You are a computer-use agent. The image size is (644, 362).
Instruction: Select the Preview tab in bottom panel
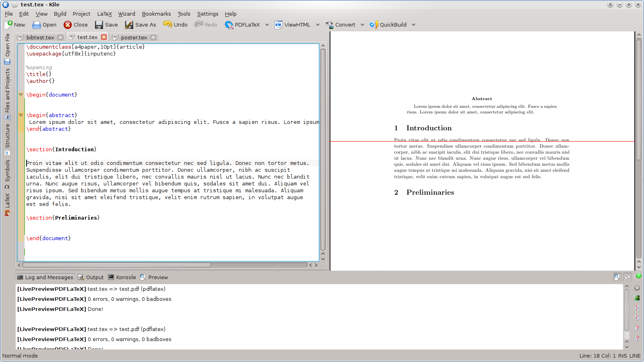154,277
